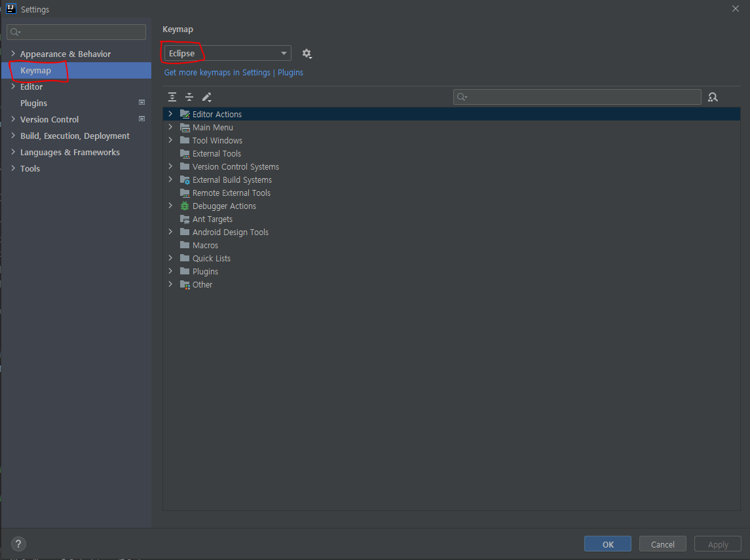Expand Languages & Frameworks chevron
750x560 pixels.
pos(13,152)
